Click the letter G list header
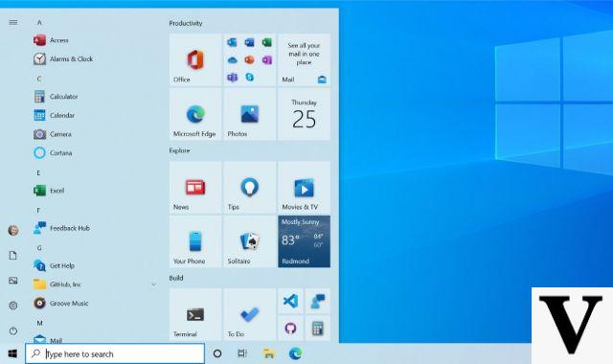This screenshot has width=613, height=364. [x=39, y=248]
